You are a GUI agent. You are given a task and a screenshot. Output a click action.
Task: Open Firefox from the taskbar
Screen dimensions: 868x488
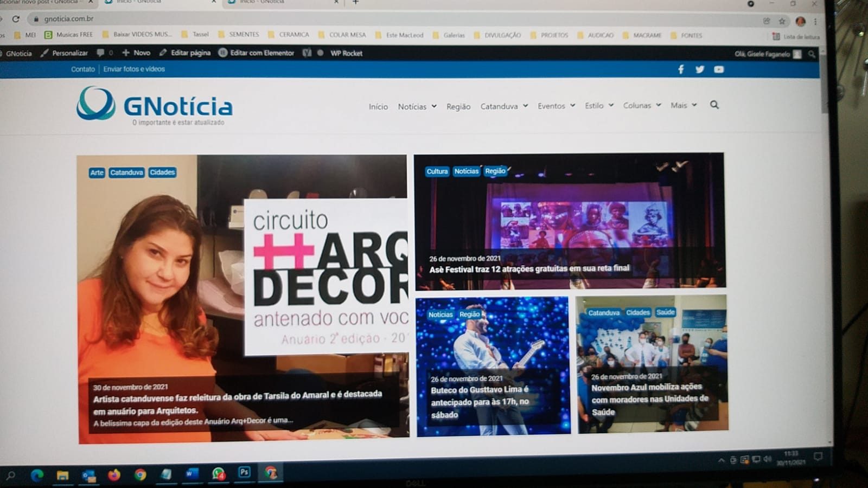114,475
